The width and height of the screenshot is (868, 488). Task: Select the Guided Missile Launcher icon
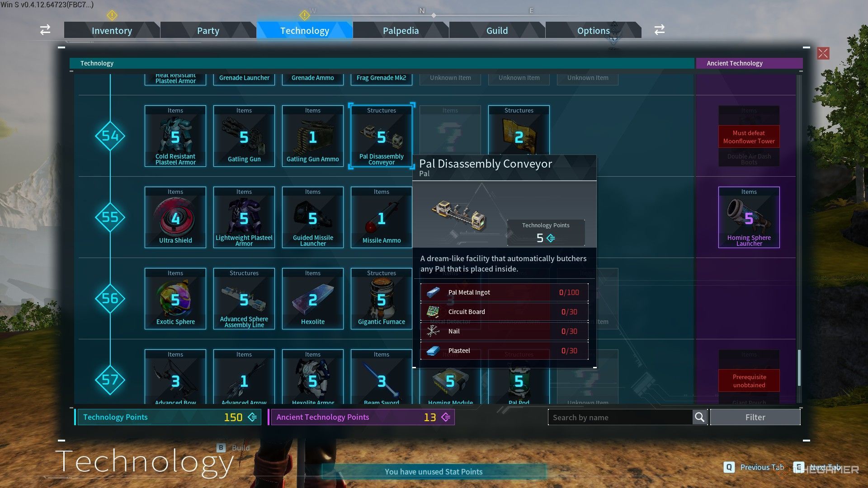point(313,217)
